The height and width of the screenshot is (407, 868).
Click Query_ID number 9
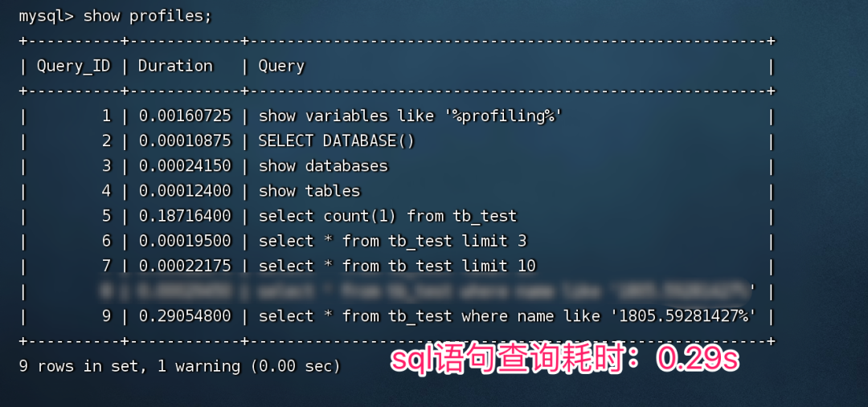coord(106,316)
